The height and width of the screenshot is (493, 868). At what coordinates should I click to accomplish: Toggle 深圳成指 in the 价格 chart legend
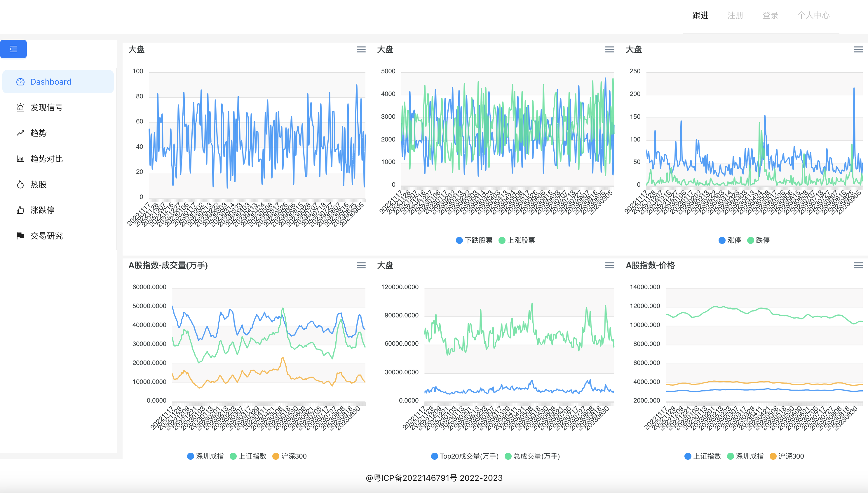(x=745, y=456)
